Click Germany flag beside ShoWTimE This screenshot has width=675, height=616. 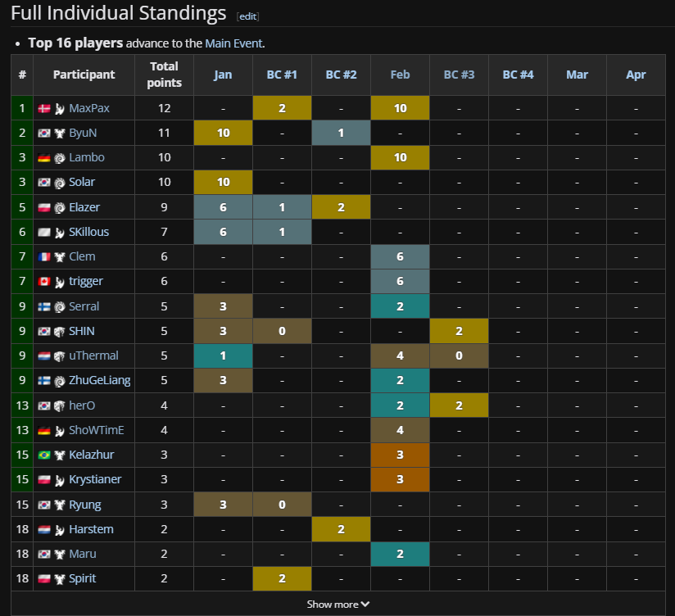(x=44, y=430)
